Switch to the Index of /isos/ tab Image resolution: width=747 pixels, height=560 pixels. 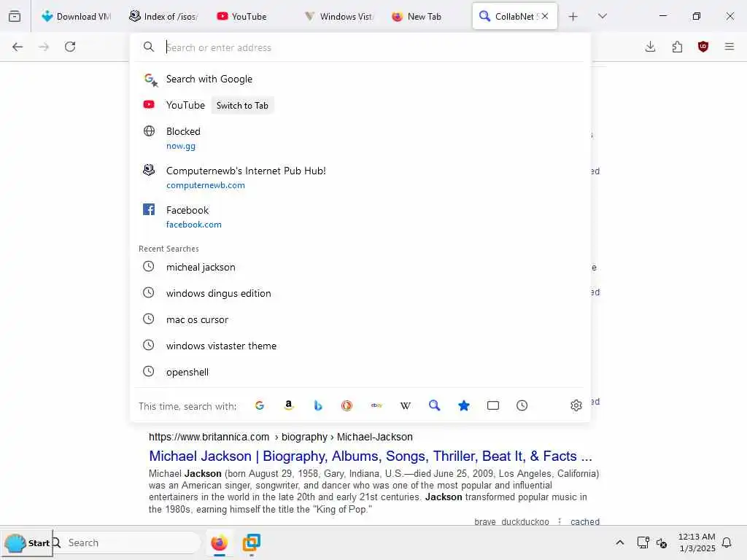tap(163, 16)
